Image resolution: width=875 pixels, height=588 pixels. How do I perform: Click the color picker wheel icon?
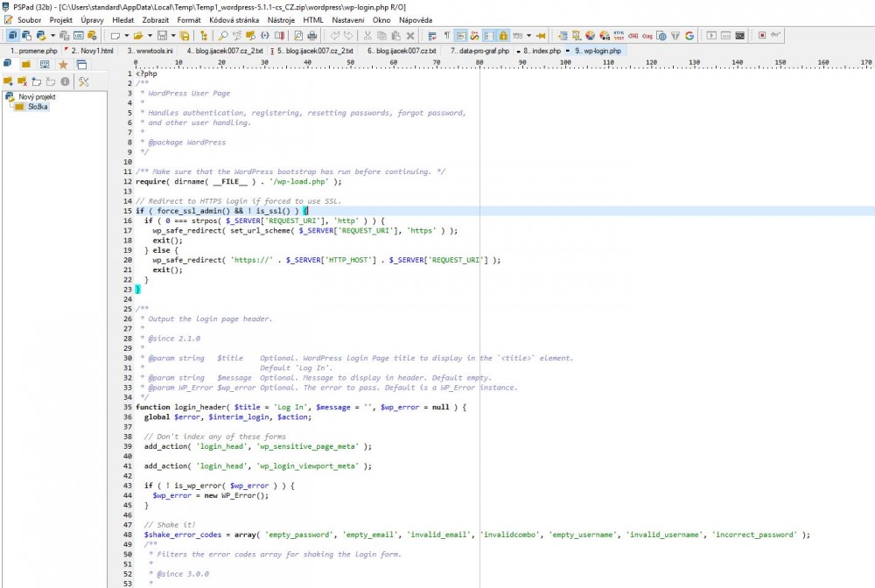(x=591, y=36)
